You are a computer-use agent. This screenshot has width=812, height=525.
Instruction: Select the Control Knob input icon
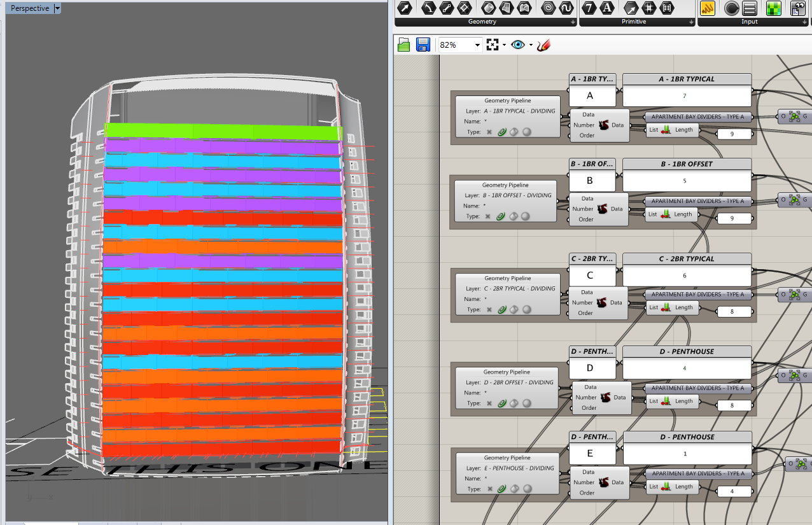(x=732, y=8)
